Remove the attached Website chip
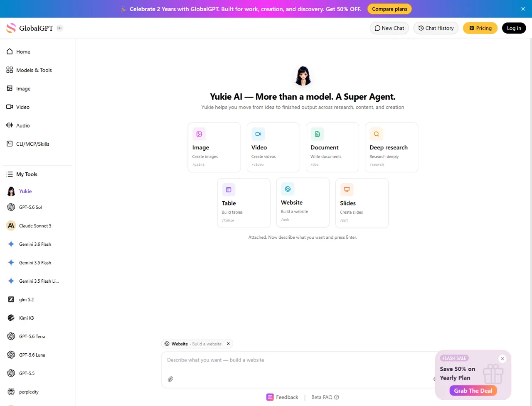This screenshot has width=532, height=406. [228, 344]
